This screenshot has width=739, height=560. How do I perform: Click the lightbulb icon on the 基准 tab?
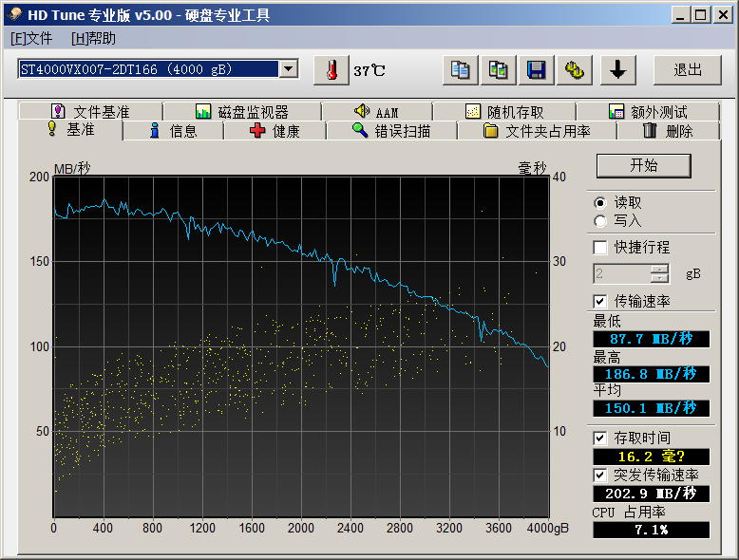coord(52,128)
